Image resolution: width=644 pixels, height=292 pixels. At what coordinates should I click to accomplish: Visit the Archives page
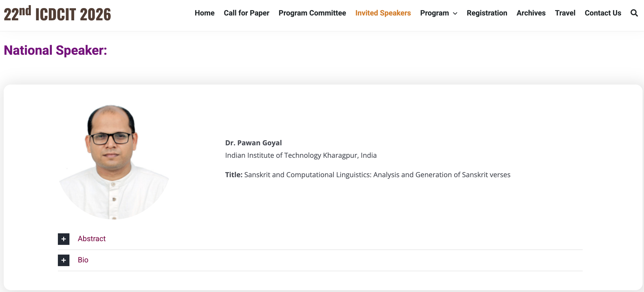coord(531,13)
